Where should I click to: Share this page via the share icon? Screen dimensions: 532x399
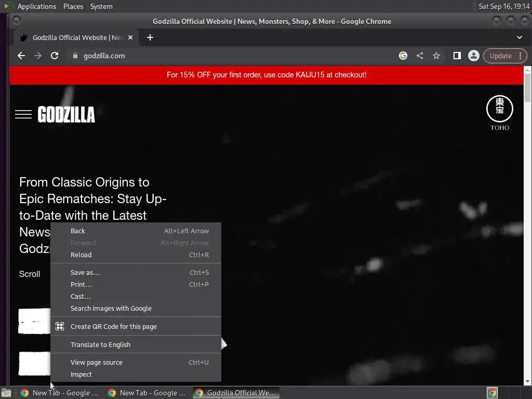420,56
